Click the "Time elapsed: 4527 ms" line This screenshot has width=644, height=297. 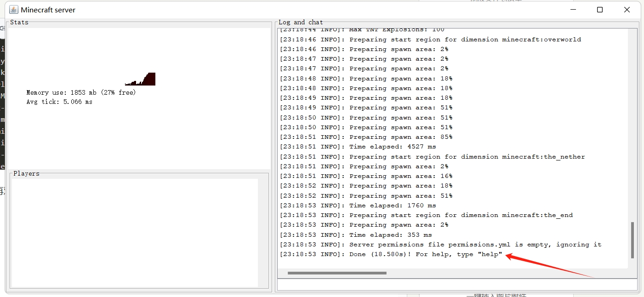(358, 147)
